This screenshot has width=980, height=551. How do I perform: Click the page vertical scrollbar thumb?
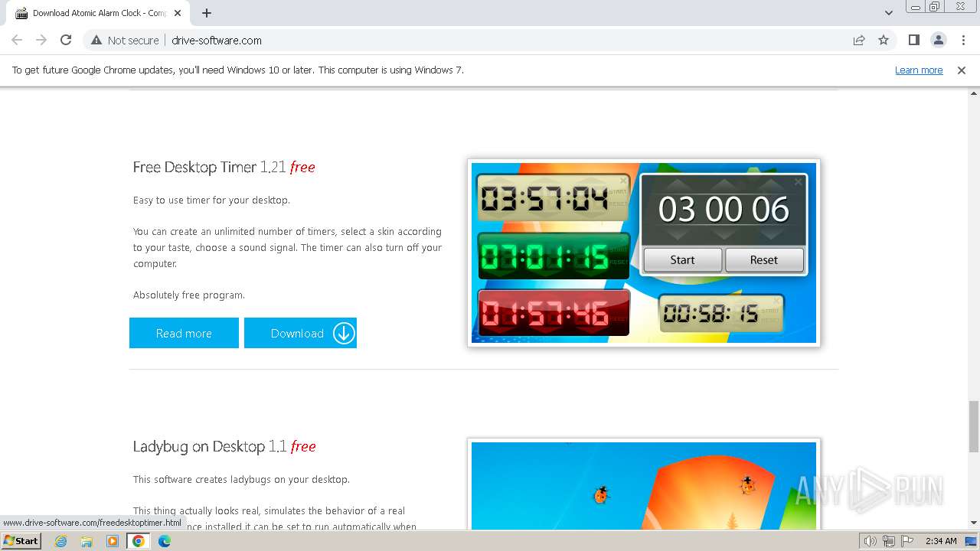pos(973,426)
